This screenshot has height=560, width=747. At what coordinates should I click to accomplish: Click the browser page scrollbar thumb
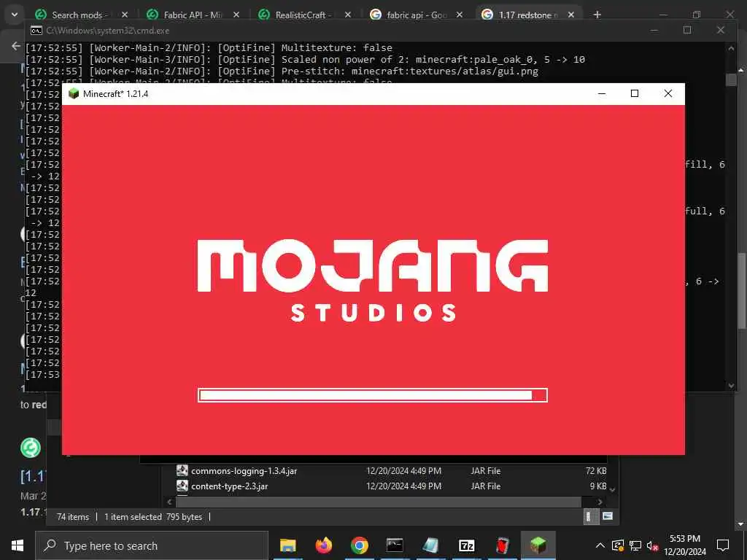[x=742, y=290]
